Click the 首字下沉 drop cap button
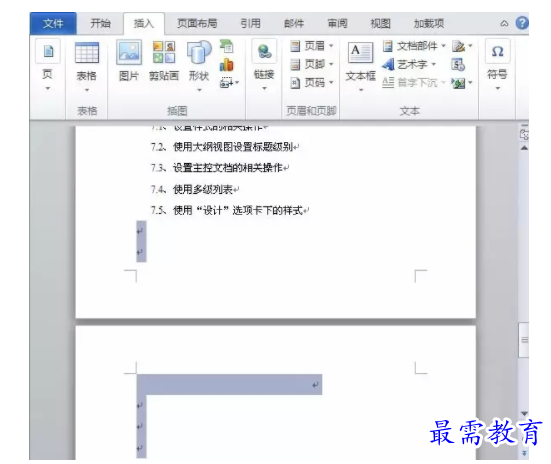This screenshot has width=551, height=464. pos(414,83)
